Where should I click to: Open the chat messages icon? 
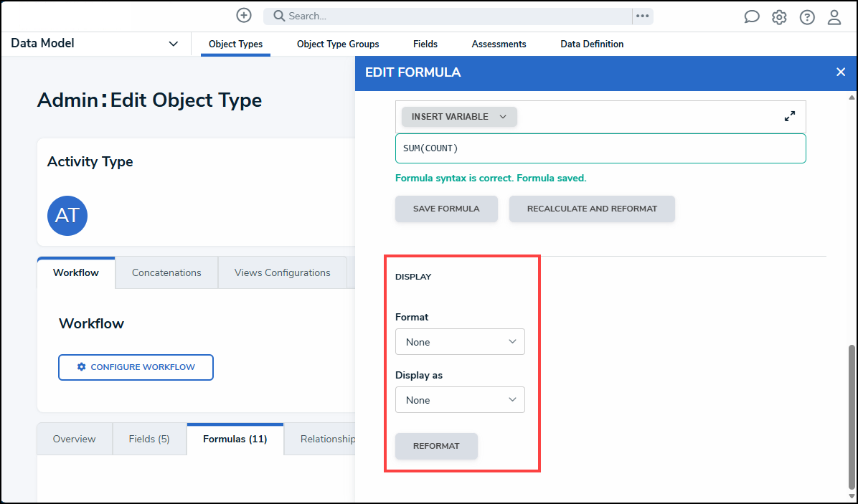click(751, 17)
